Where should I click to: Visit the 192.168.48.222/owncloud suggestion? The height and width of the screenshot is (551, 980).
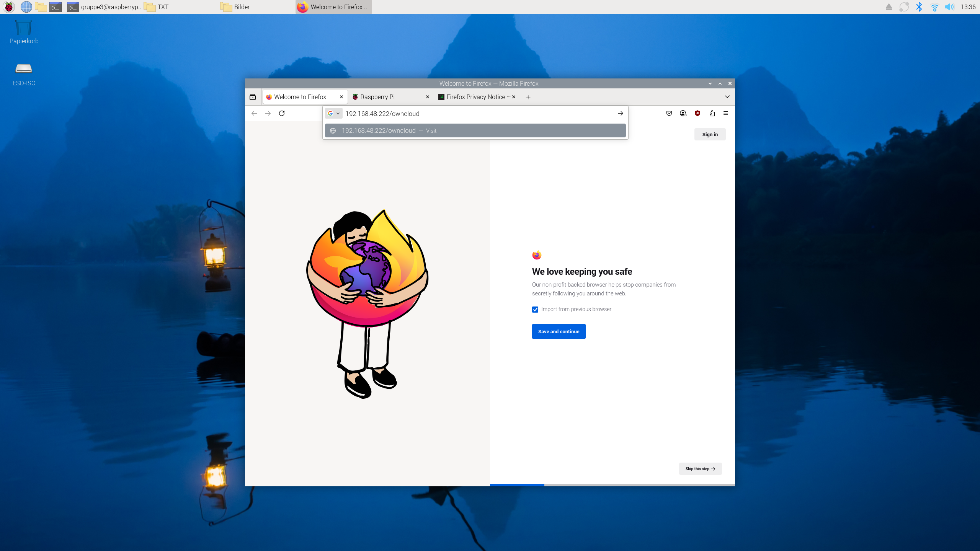tap(475, 130)
